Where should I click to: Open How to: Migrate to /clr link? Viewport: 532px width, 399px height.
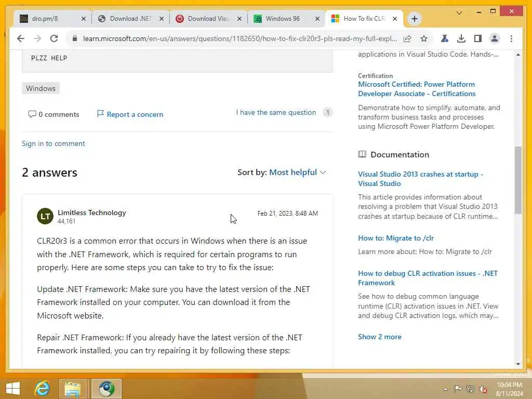click(396, 238)
